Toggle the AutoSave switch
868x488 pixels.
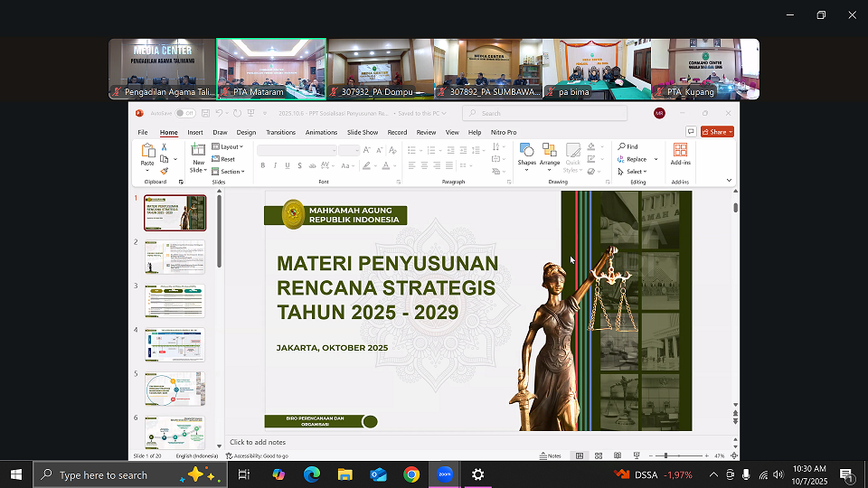click(x=184, y=113)
